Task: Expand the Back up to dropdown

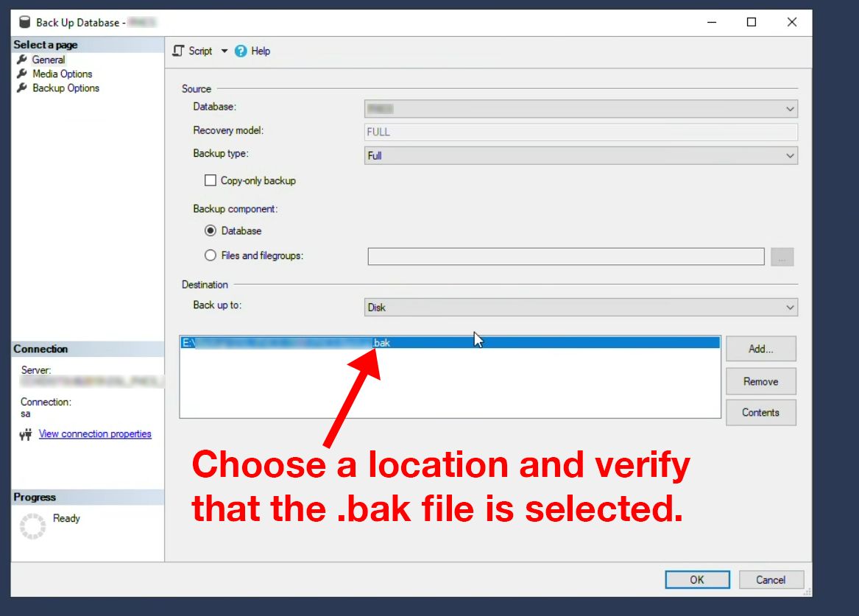Action: [x=581, y=307]
